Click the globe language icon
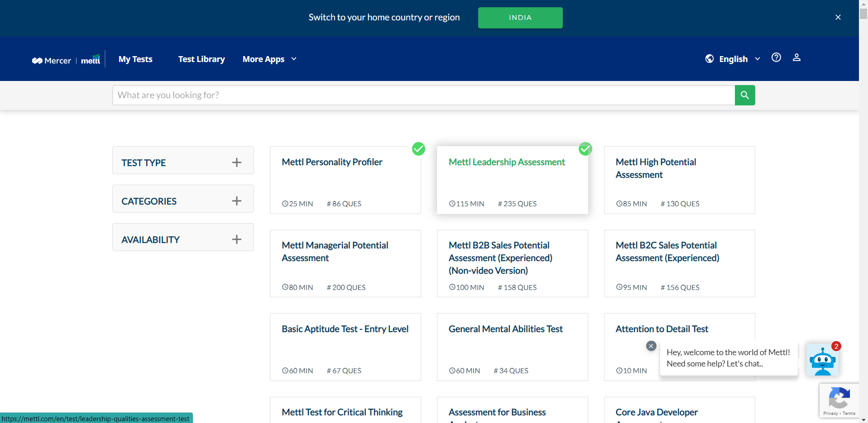The height and width of the screenshot is (423, 868). [710, 59]
